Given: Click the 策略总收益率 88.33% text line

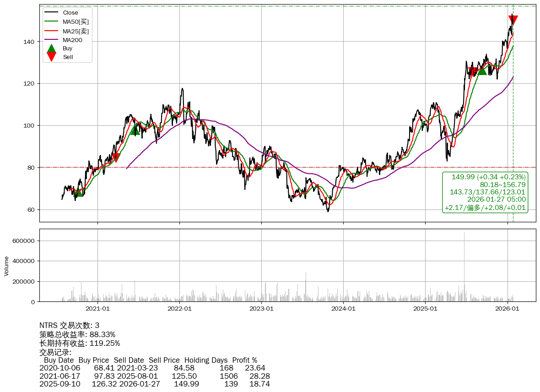Looking at the screenshot, I should [77, 334].
